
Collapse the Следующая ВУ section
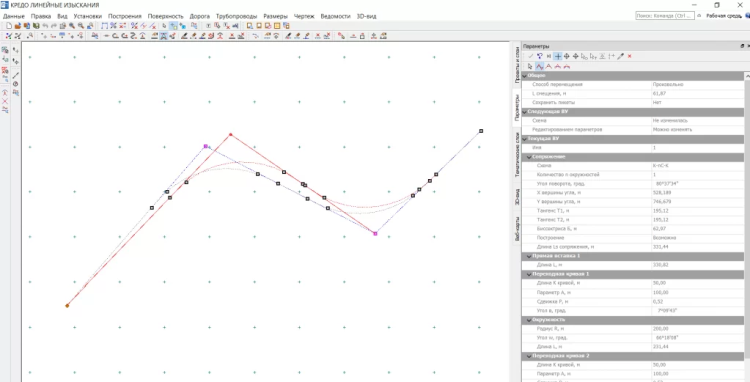click(525, 111)
